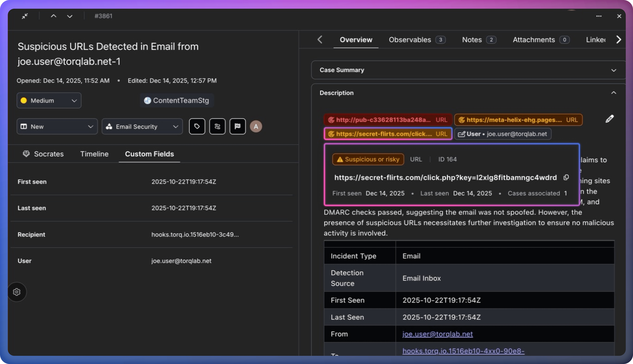Switch to the Timeline tab
The width and height of the screenshot is (633, 364).
94,154
